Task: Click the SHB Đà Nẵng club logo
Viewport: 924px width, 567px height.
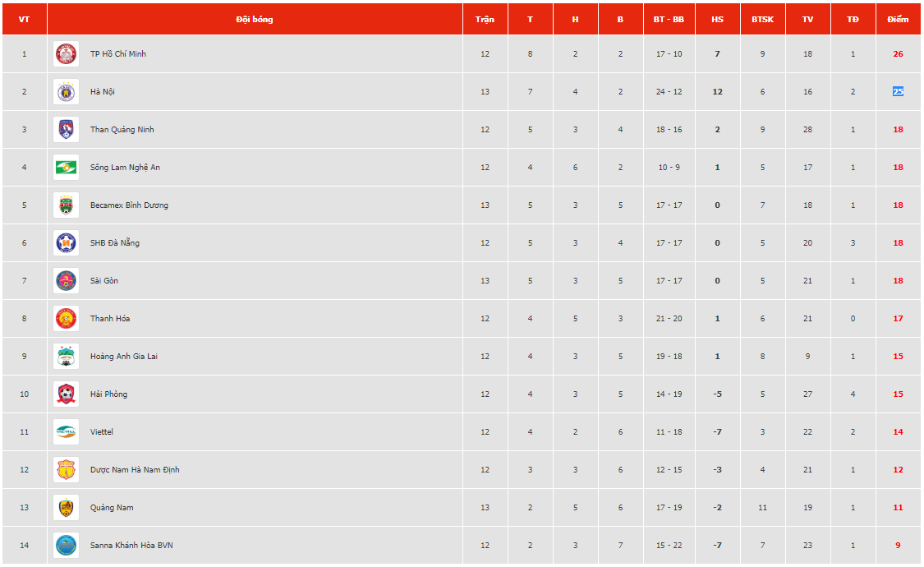Action: (x=66, y=243)
